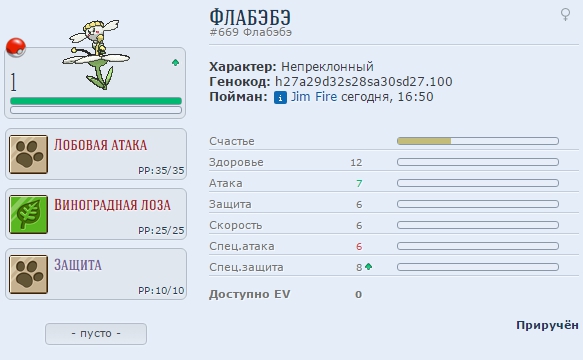Click the 'Пойман:' label
The image size is (583, 360).
(238, 97)
